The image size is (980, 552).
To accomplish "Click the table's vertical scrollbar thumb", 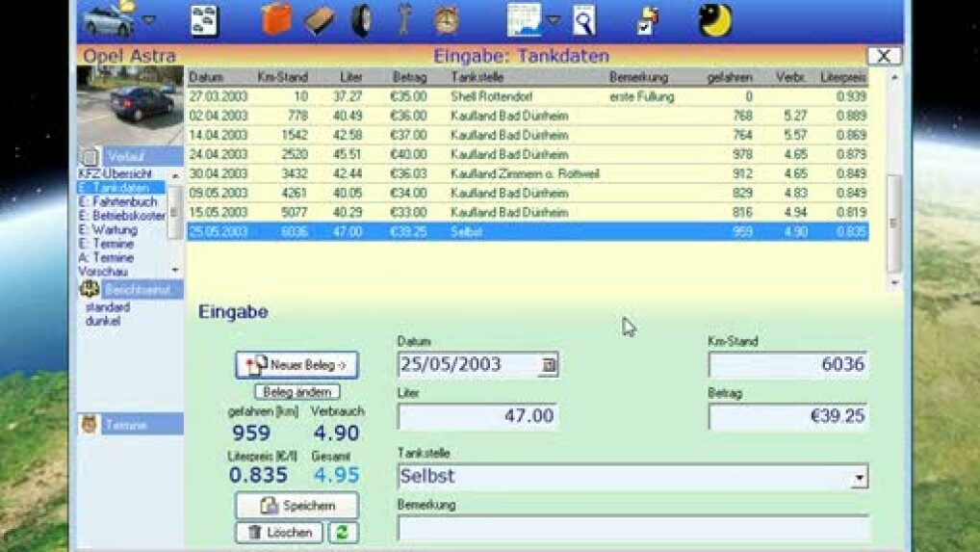I will (x=893, y=223).
